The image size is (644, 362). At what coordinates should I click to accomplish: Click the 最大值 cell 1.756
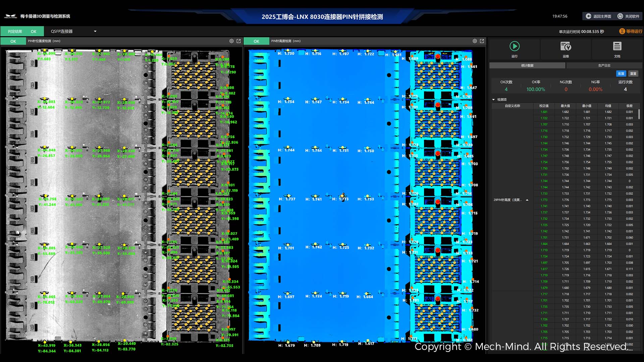pos(566,162)
